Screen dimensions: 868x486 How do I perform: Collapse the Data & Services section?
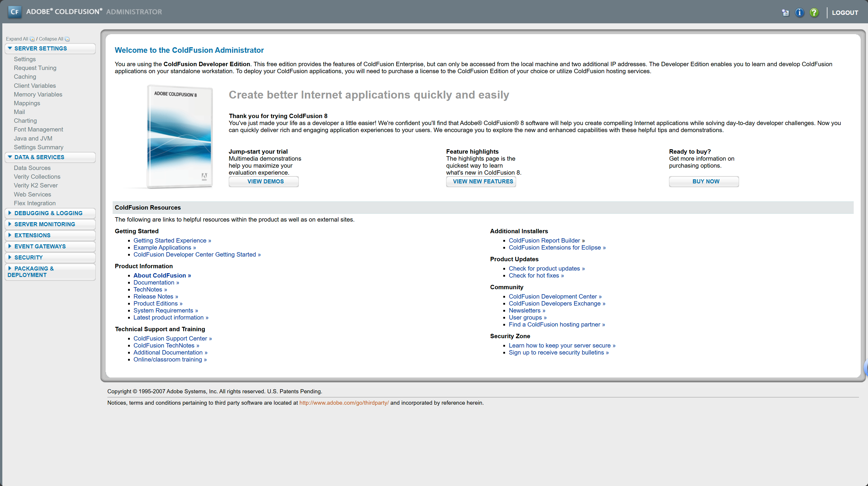pos(39,157)
